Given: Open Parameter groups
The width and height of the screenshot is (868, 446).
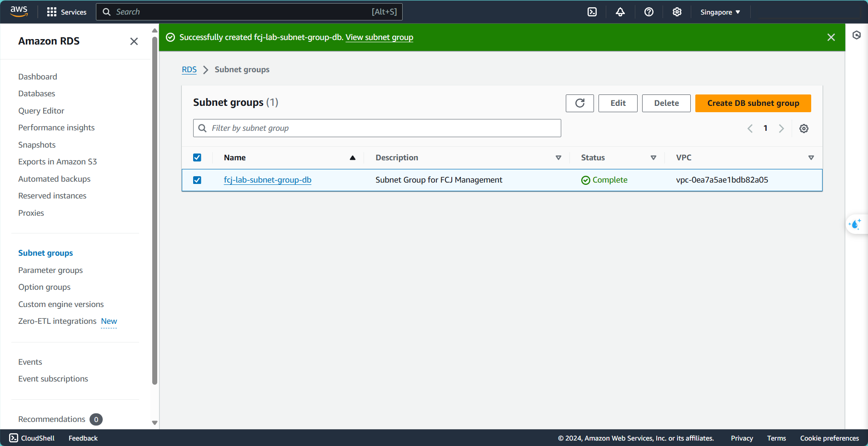Looking at the screenshot, I should (x=50, y=270).
